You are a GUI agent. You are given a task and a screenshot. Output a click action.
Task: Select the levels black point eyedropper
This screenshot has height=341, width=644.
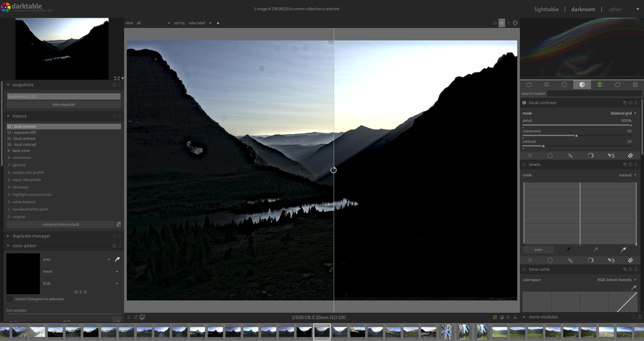tap(568, 249)
